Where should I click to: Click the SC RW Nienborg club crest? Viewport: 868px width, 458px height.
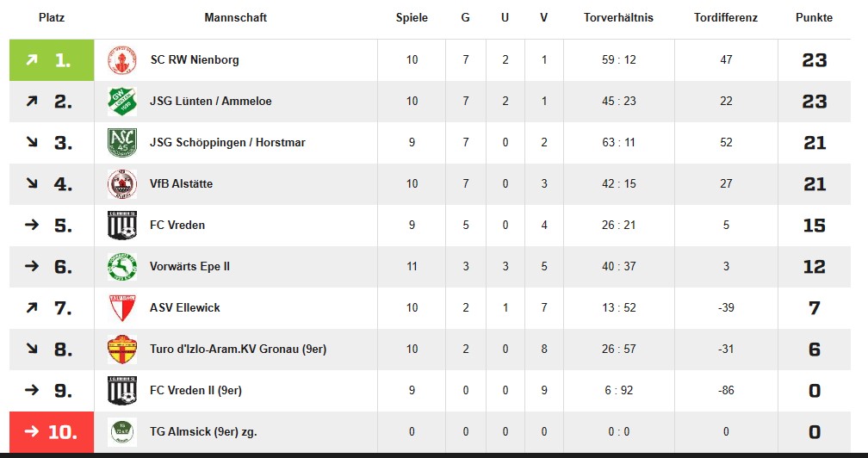coord(121,60)
